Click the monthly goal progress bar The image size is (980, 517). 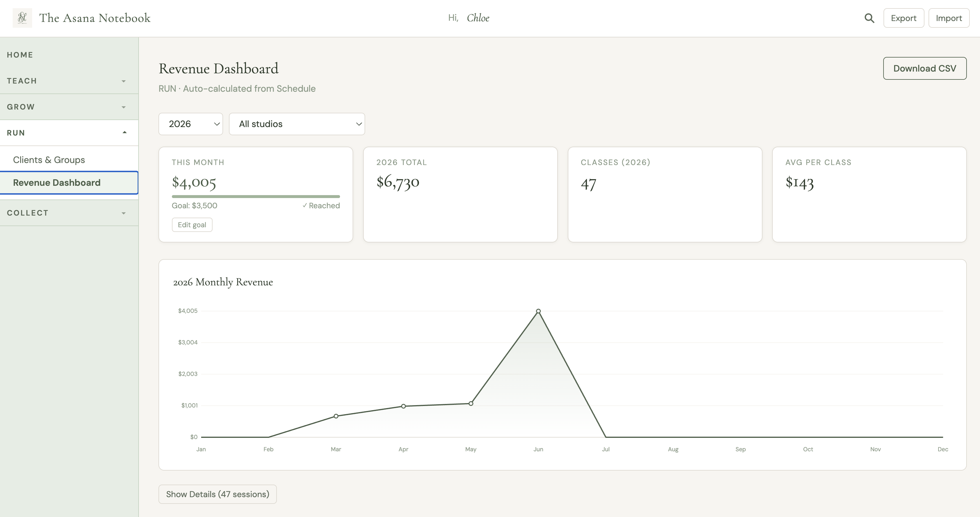tap(256, 197)
